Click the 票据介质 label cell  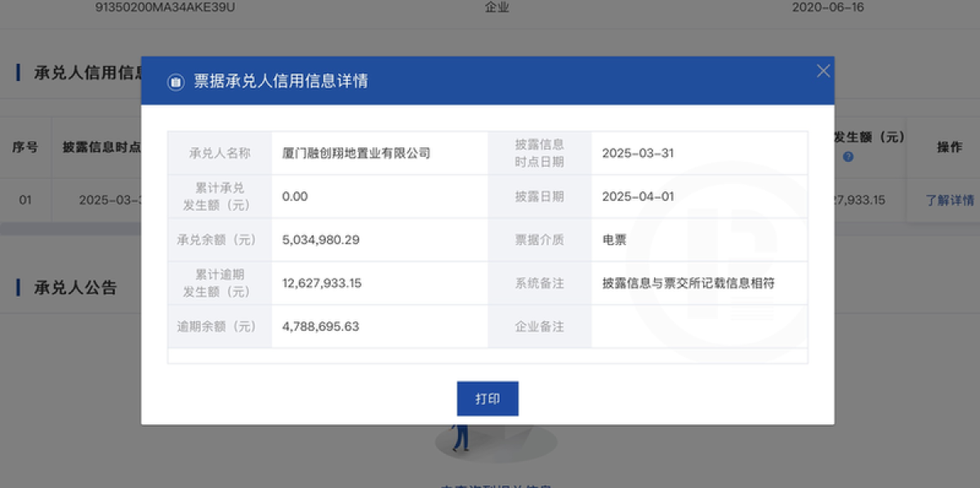540,240
